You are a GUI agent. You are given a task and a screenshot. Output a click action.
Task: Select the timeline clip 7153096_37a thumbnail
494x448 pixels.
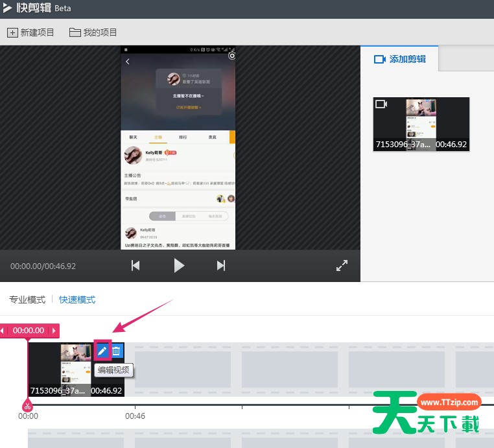[76, 370]
